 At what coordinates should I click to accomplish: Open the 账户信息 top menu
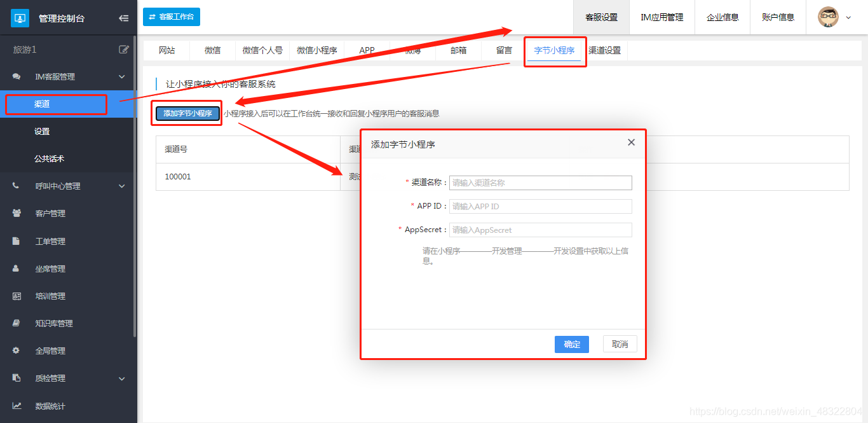coord(778,17)
